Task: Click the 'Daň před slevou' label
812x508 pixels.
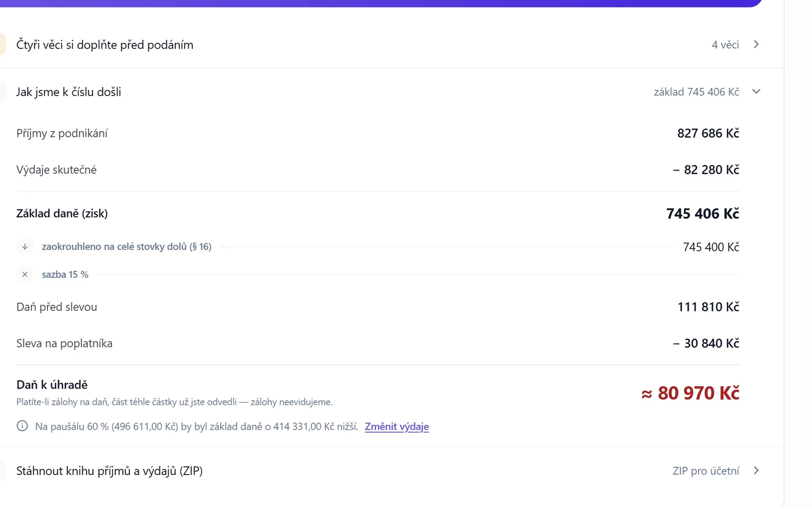Action: 56,307
